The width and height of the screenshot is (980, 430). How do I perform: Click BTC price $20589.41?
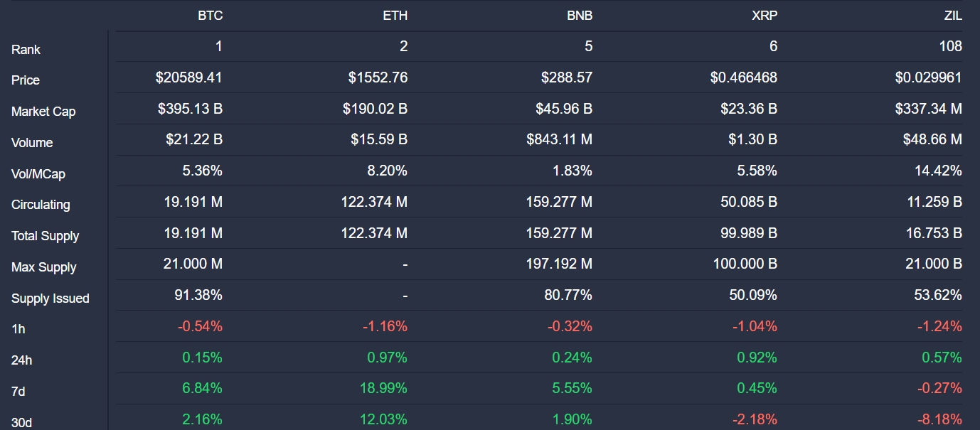click(189, 77)
